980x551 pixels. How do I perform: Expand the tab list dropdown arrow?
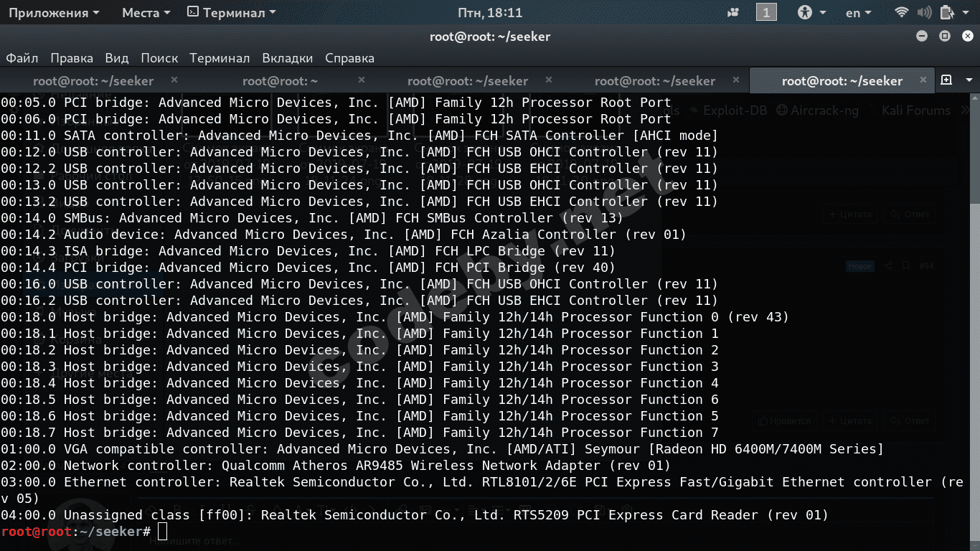pyautogui.click(x=968, y=81)
